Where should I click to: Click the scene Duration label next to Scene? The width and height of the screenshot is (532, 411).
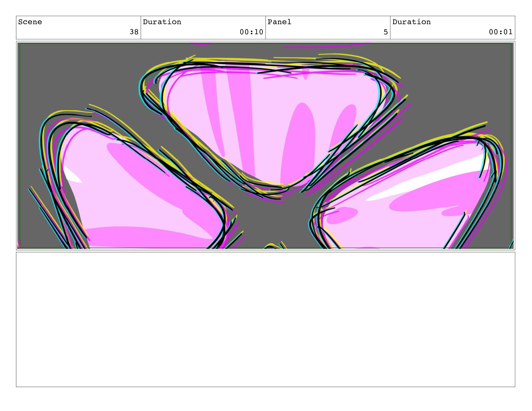point(162,22)
